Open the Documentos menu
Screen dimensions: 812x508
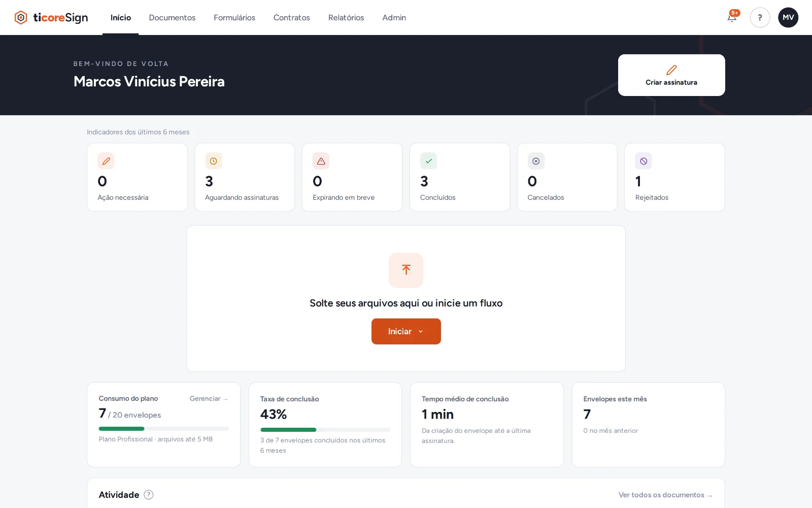pyautogui.click(x=172, y=18)
